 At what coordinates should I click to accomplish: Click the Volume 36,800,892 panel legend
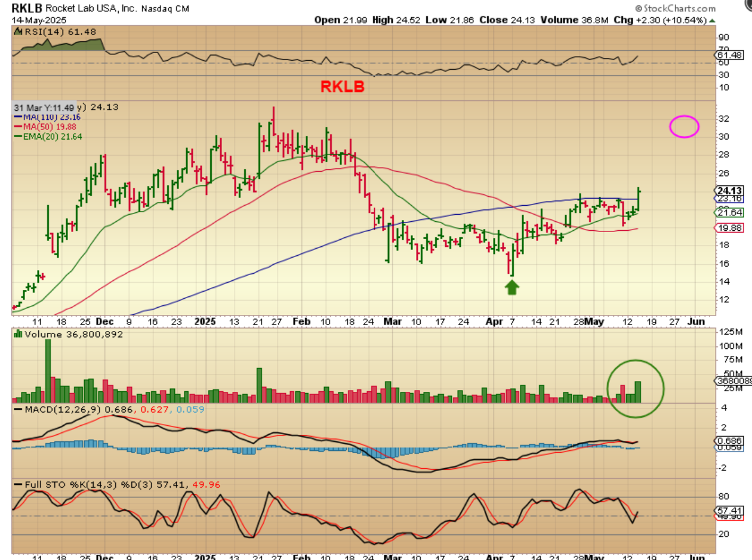[68, 335]
